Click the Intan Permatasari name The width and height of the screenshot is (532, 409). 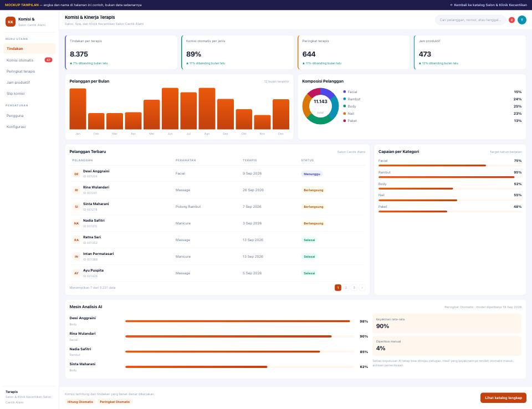pos(99,254)
